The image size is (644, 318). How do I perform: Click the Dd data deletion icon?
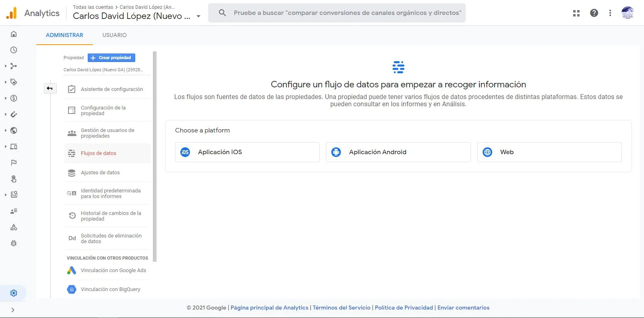[72, 238]
